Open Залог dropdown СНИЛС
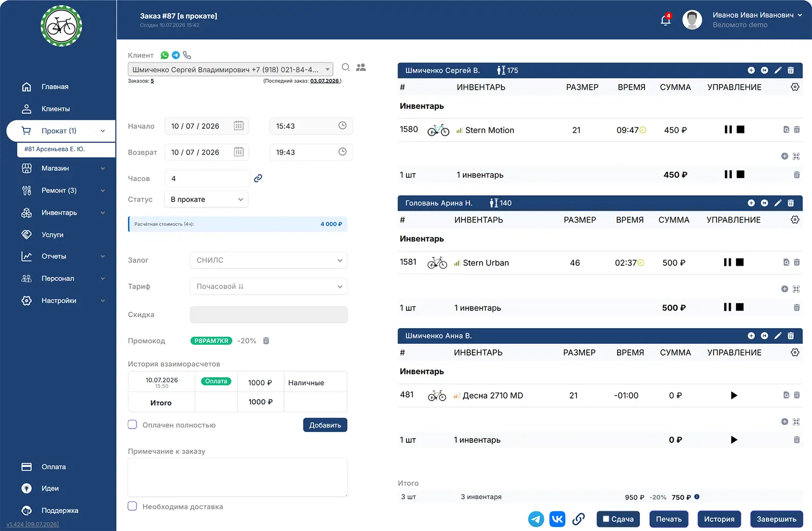The height and width of the screenshot is (531, 812). pyautogui.click(x=269, y=260)
